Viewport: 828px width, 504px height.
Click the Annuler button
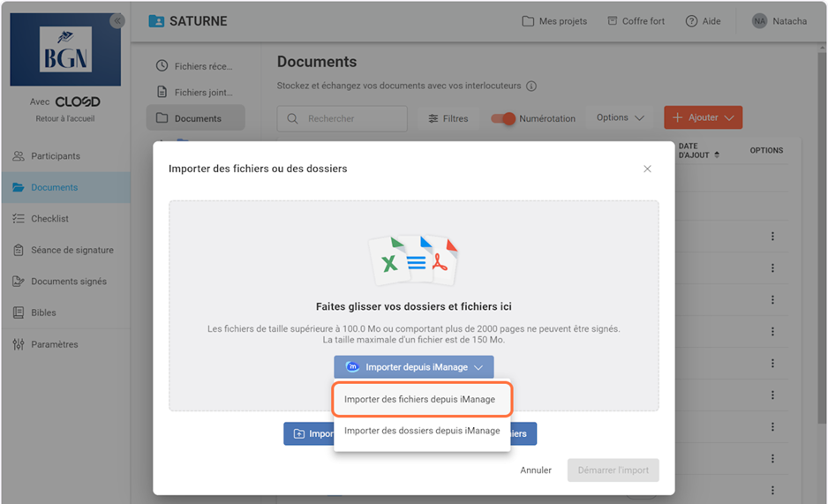click(x=536, y=470)
